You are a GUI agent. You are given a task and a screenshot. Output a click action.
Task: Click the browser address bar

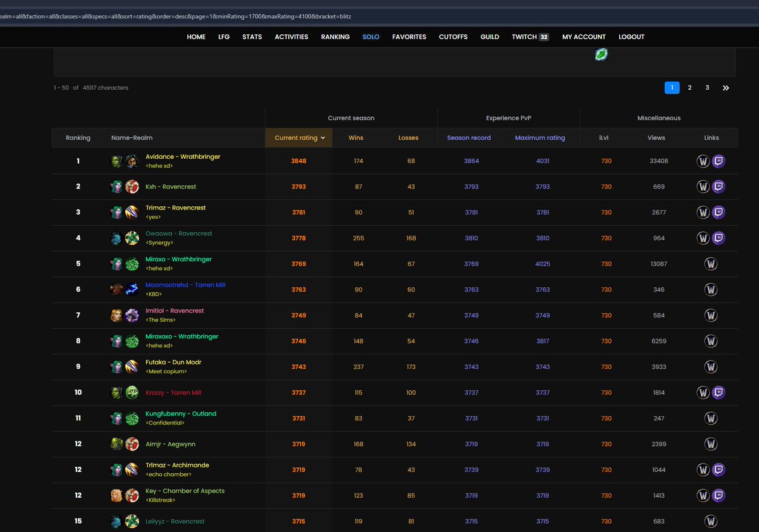pos(253,17)
